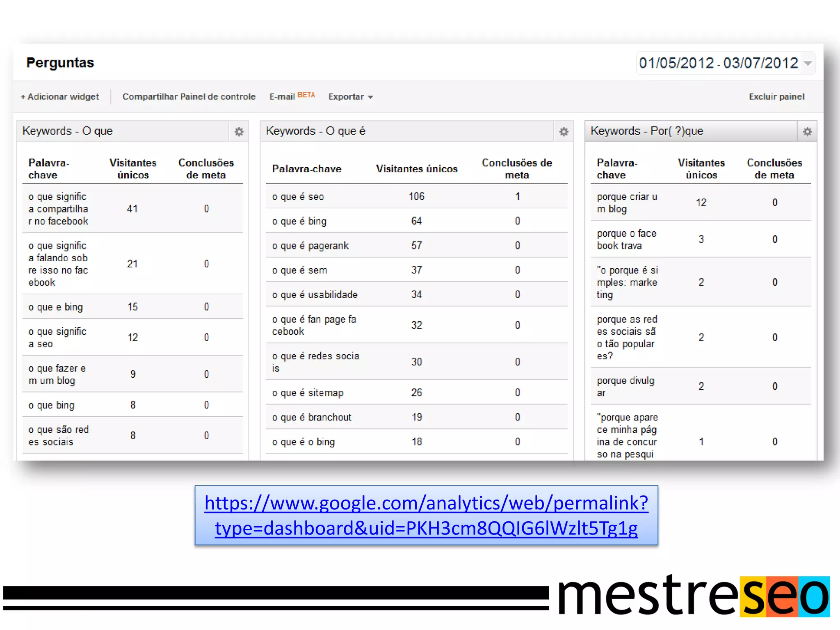The image size is (840, 630).
Task: Click value 57 for 'o que é pagerank'
Action: click(416, 246)
